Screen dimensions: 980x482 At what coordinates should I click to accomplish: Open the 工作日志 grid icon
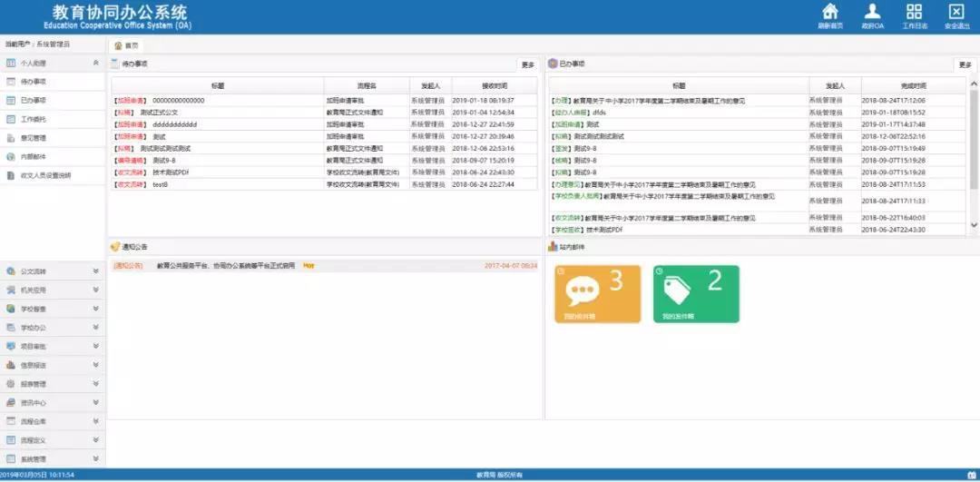(915, 12)
